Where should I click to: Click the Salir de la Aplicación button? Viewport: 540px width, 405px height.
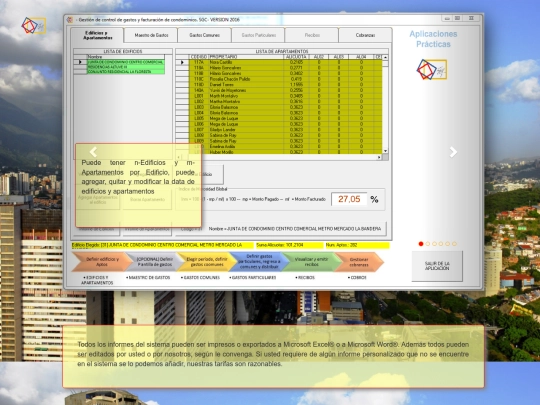[x=437, y=266]
